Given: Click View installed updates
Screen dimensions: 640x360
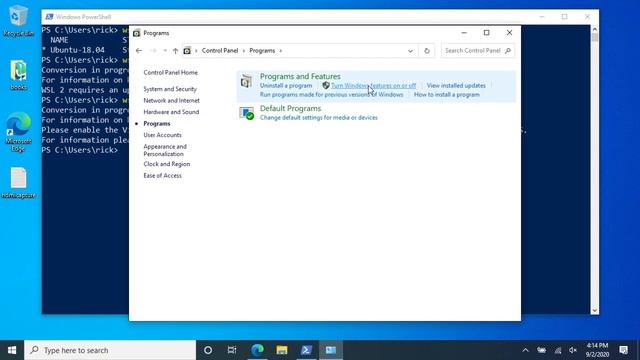Looking at the screenshot, I should pos(456,86).
